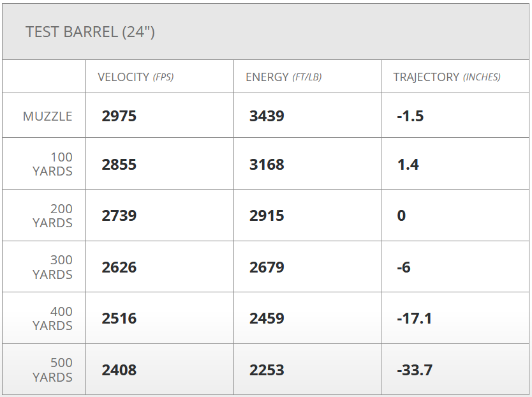Click the -1.5 trajectory value

410,116
